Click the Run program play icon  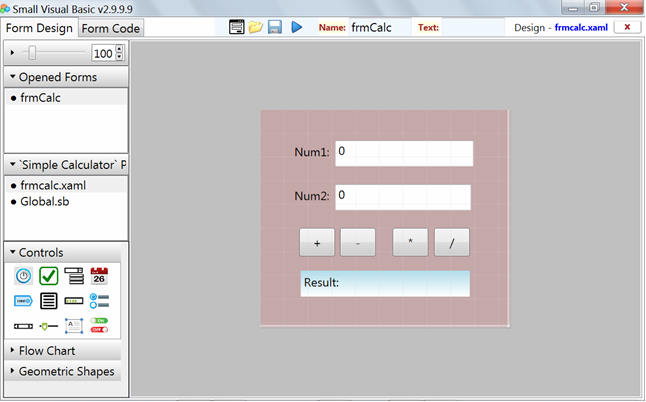(297, 27)
